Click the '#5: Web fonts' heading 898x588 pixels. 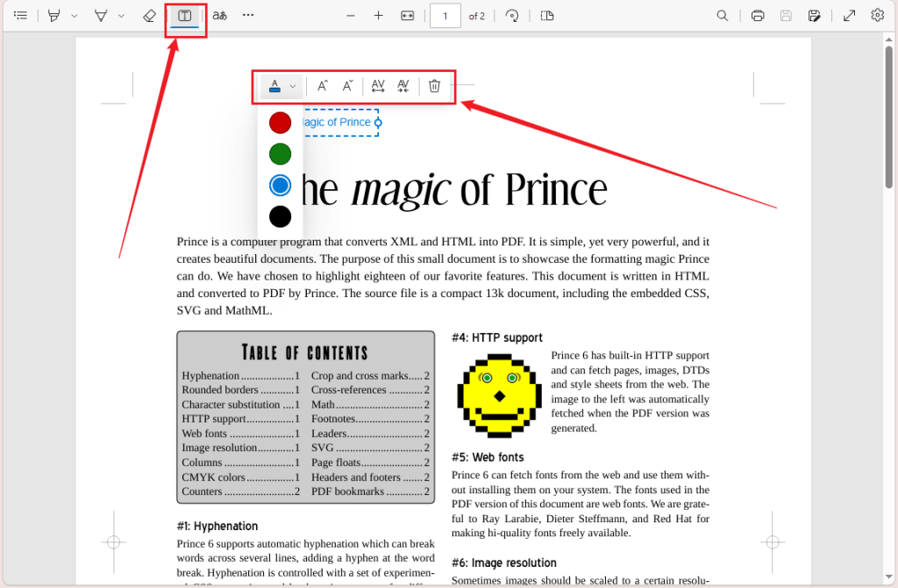[x=488, y=457]
